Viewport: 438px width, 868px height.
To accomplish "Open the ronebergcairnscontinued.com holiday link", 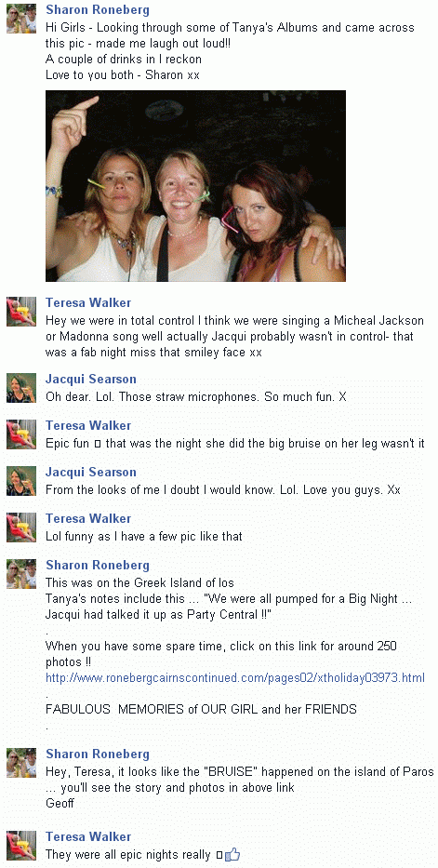I will point(235,677).
